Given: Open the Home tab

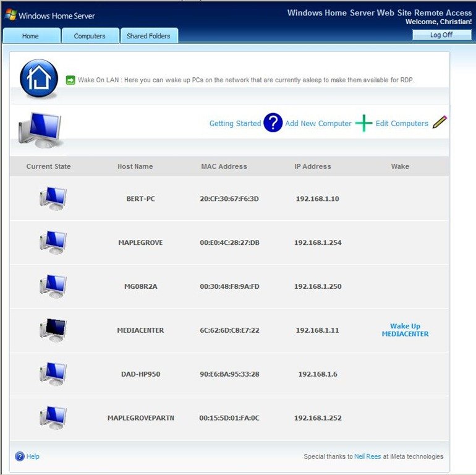Looking at the screenshot, I should pyautogui.click(x=32, y=36).
